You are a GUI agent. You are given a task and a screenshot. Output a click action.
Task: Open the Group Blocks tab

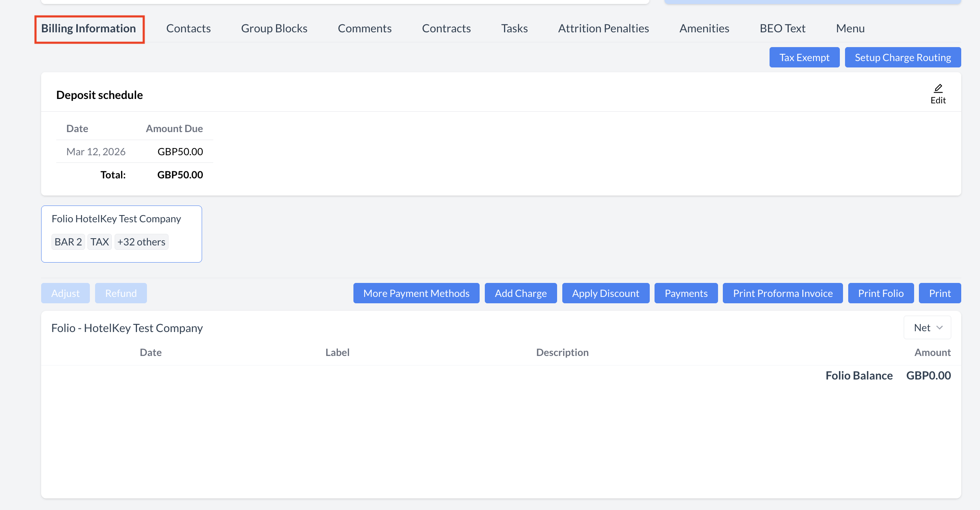(274, 28)
